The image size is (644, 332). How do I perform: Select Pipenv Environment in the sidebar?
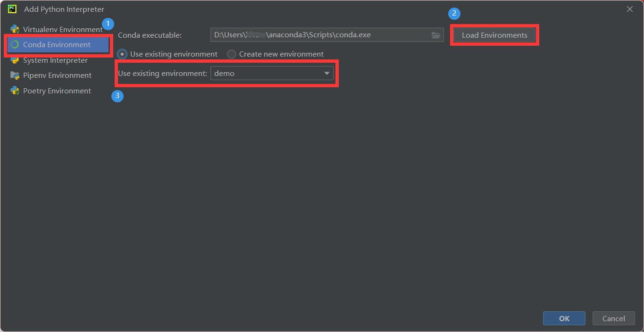coord(58,75)
